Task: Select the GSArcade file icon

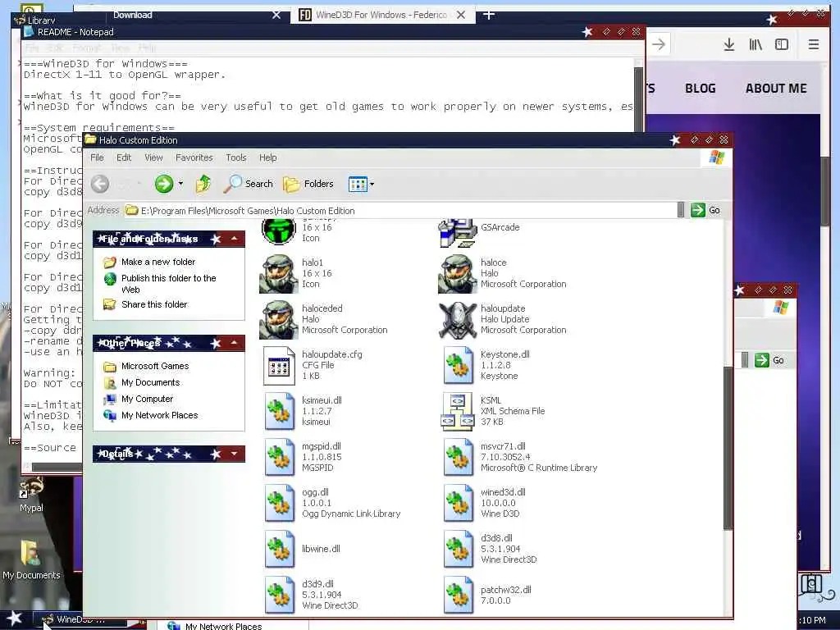Action: 457,234
